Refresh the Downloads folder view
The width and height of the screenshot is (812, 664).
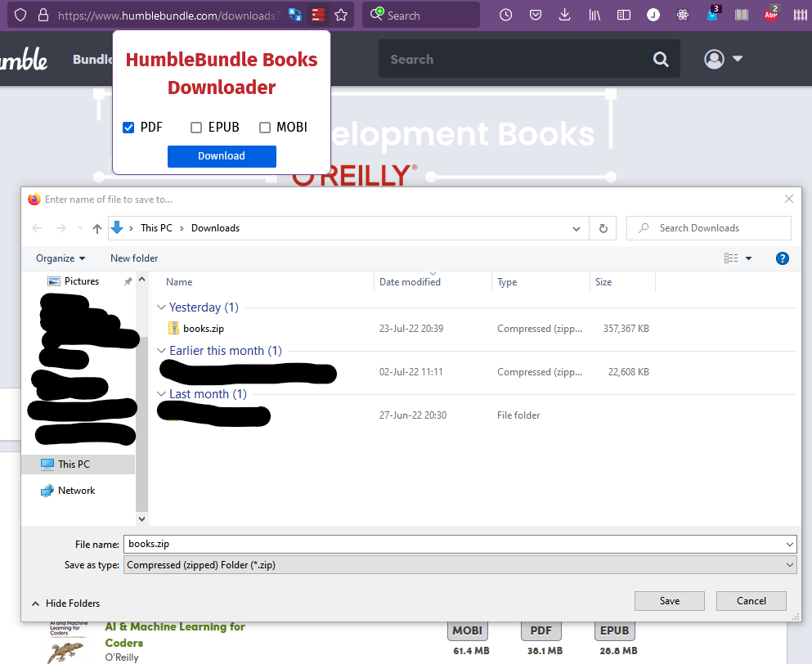[x=603, y=228]
